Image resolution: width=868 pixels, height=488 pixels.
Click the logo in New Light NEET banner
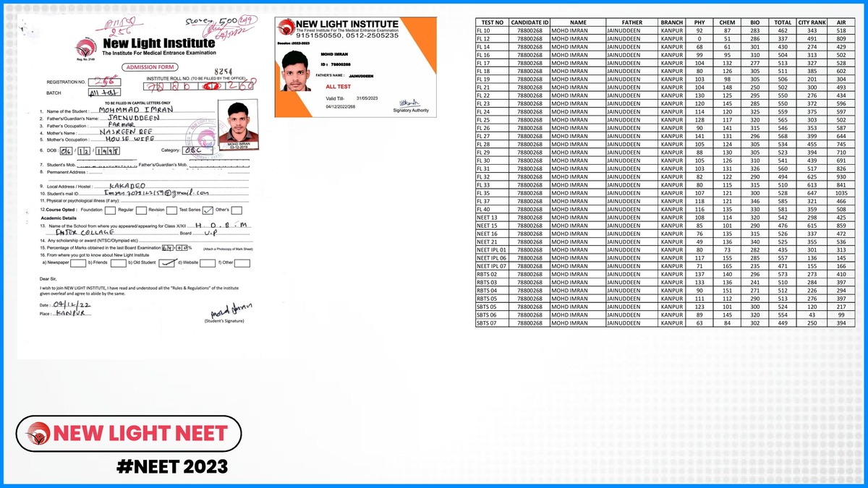[x=38, y=434]
